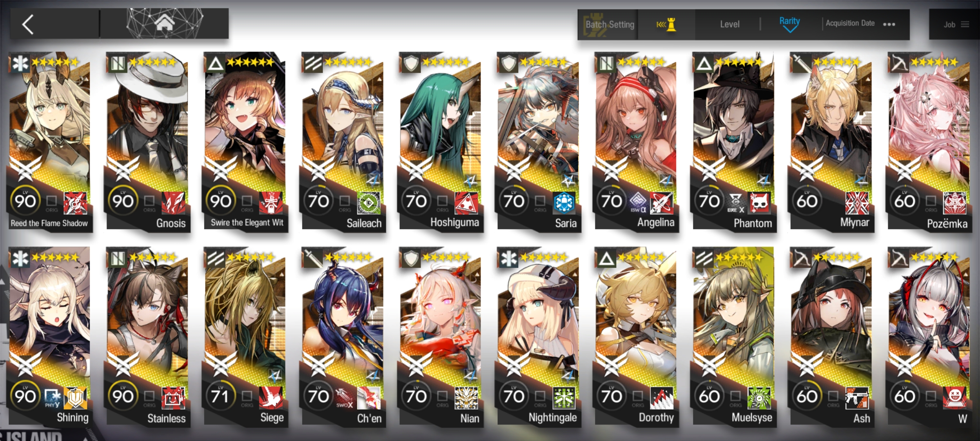Expand more sort options with three dots
The image size is (980, 441).
point(889,24)
